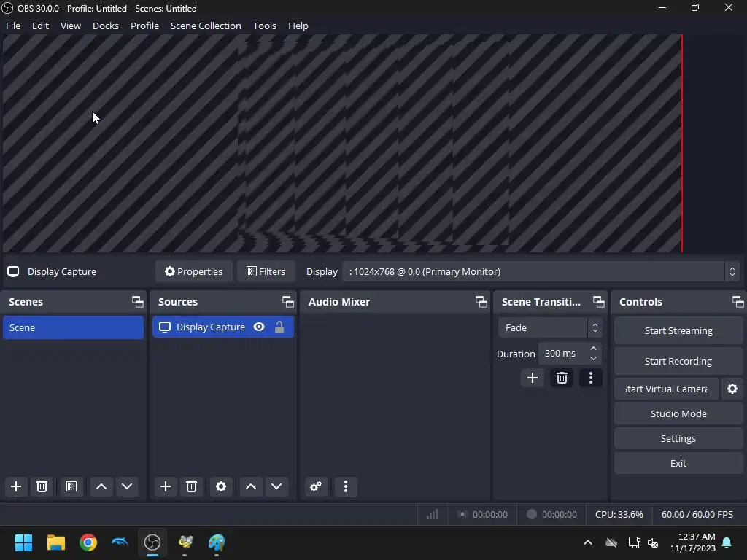
Task: Add a new scene with plus icon
Action: [x=16, y=486]
